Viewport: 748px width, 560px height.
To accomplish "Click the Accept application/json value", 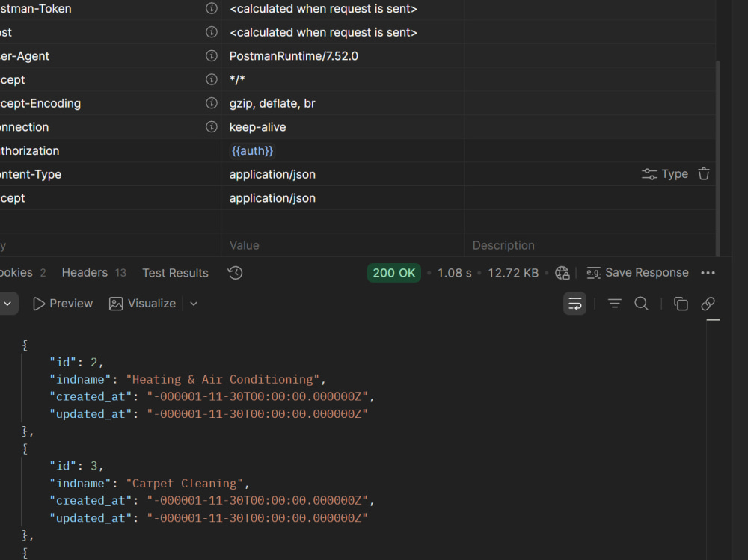I will point(272,198).
